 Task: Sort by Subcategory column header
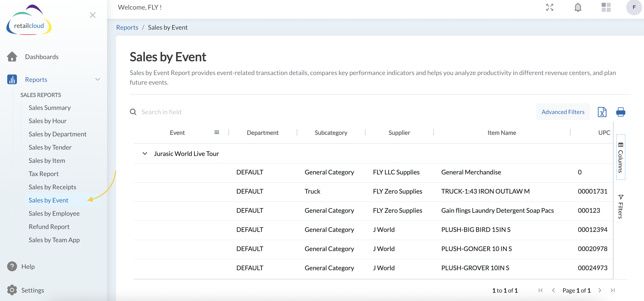tap(331, 133)
